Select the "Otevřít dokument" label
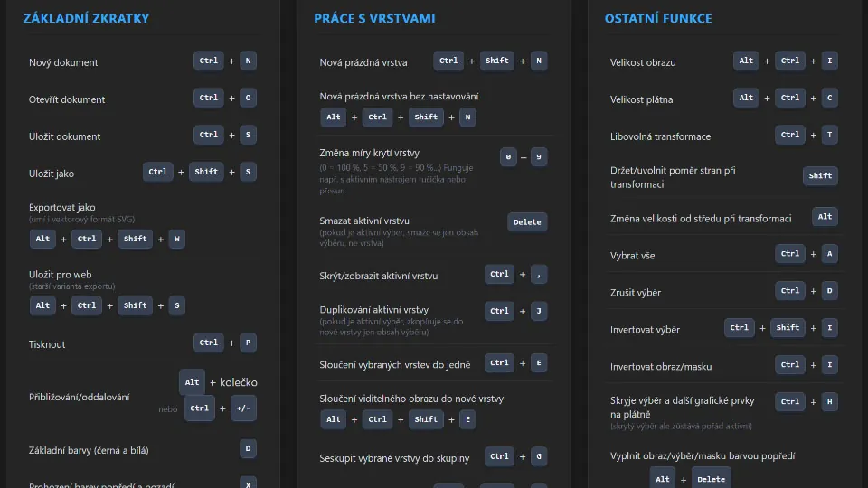Viewport: 868px width, 488px height. pyautogui.click(x=66, y=99)
